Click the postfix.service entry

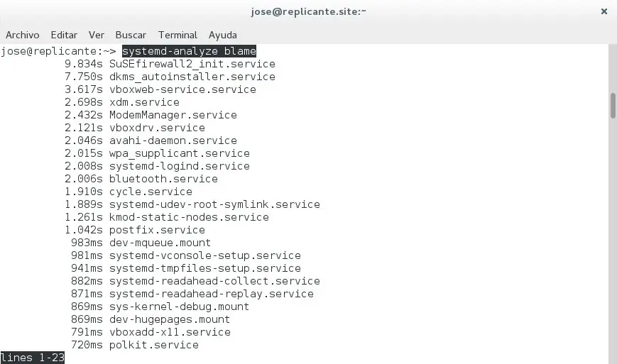(157, 230)
